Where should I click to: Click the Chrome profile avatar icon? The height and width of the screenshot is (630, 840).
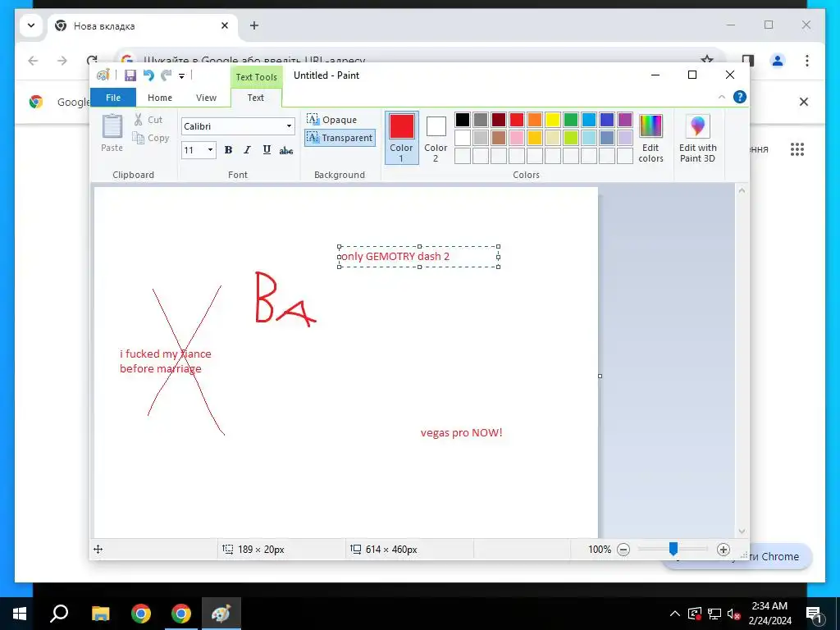pyautogui.click(x=778, y=61)
